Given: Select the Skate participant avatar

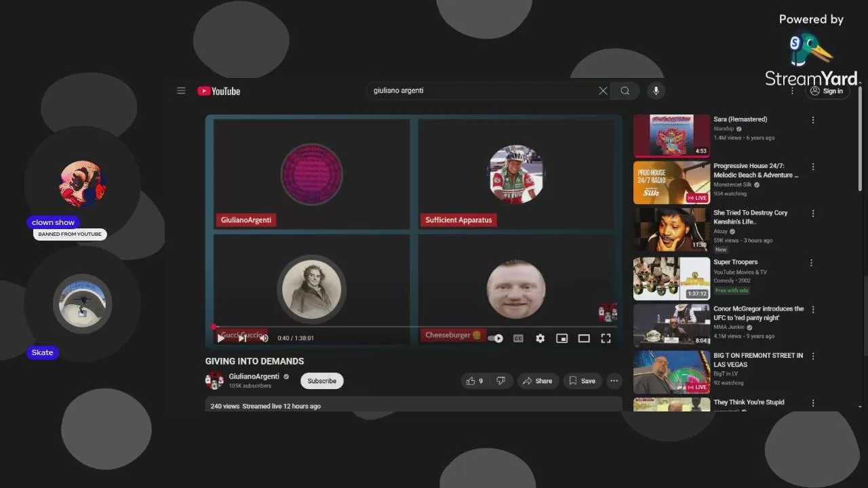Looking at the screenshot, I should pyautogui.click(x=83, y=304).
